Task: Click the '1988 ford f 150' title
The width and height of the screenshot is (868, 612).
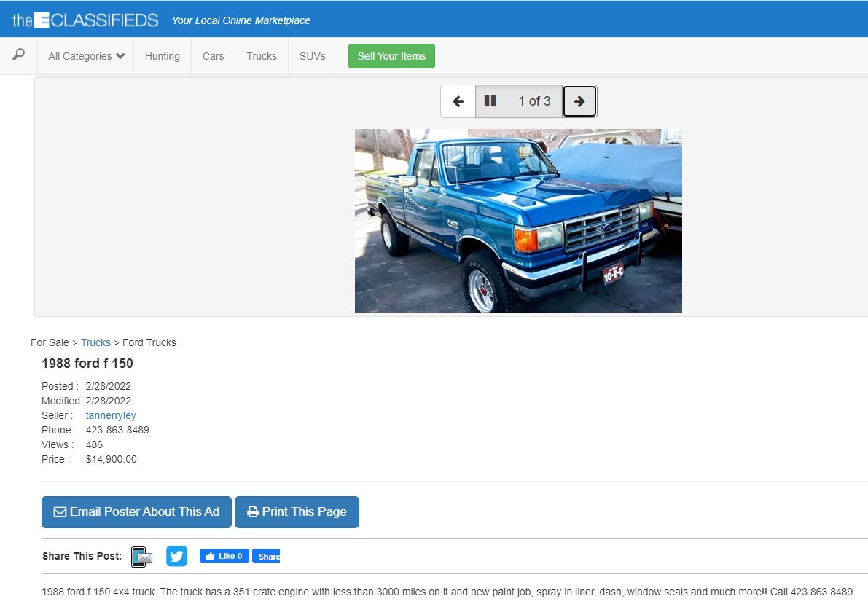Action: coord(87,364)
